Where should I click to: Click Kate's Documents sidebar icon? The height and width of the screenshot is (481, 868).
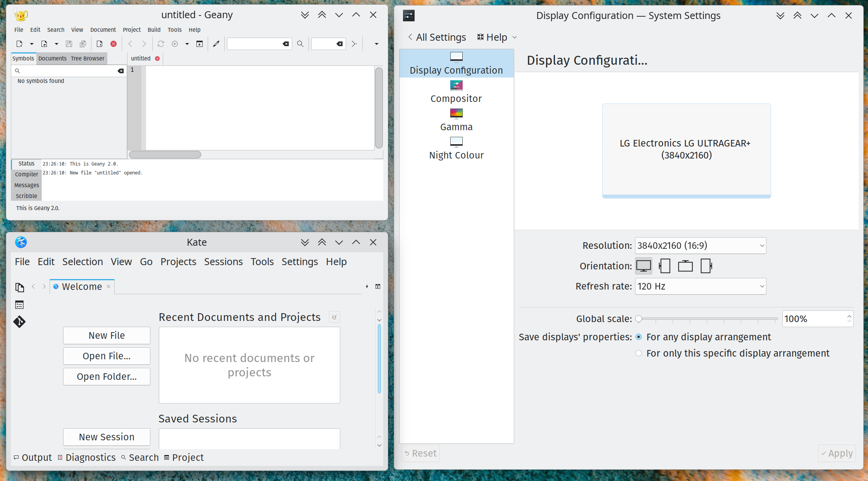[x=19, y=287]
